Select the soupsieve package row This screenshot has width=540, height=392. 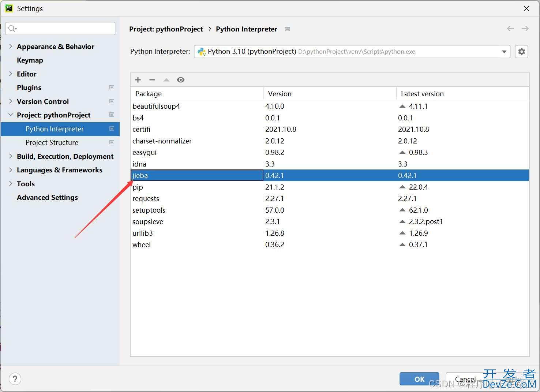(330, 221)
